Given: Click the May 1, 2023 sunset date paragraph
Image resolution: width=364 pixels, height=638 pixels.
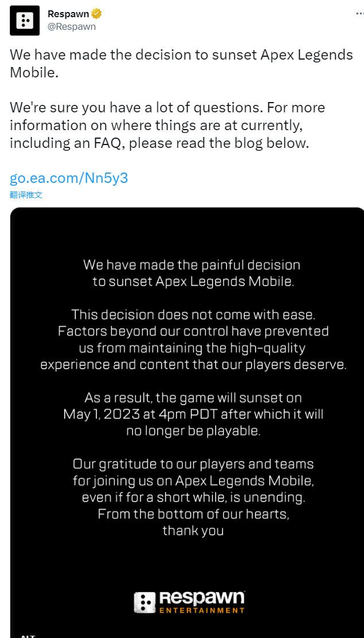Looking at the screenshot, I should click(192, 414).
